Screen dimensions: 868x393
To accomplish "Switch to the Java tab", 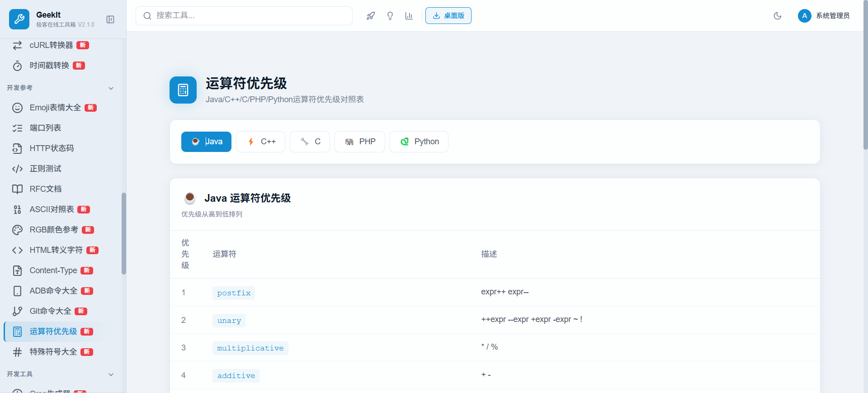I will pyautogui.click(x=206, y=142).
